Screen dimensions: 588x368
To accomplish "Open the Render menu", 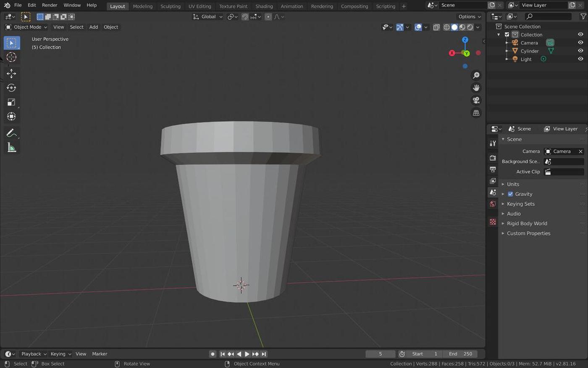I will point(50,5).
